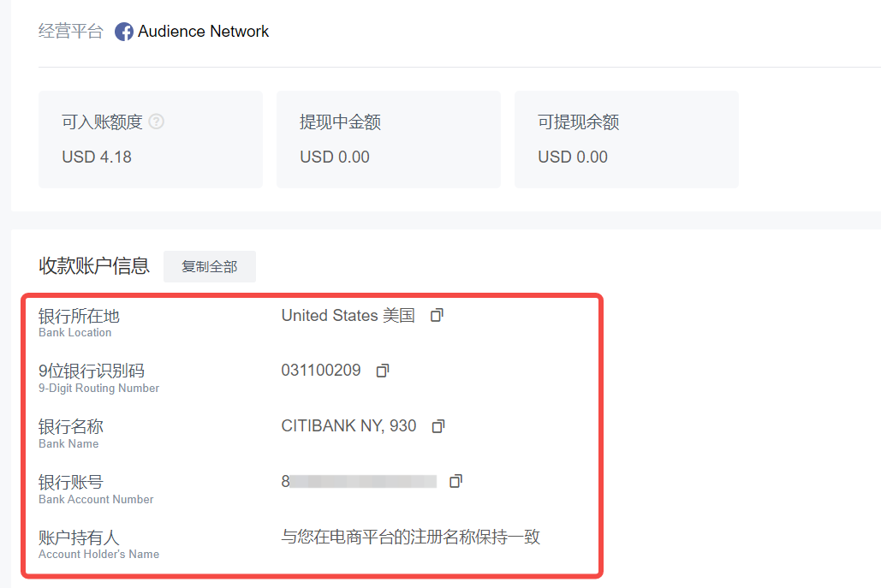Click the 银行账号 Bank Account Number label
The height and width of the screenshot is (588, 881).
click(x=96, y=490)
